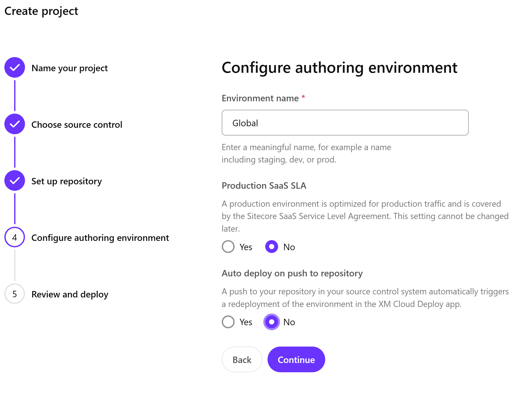Select No for Production SaaS SLA
This screenshot has width=532, height=399.
click(x=271, y=247)
